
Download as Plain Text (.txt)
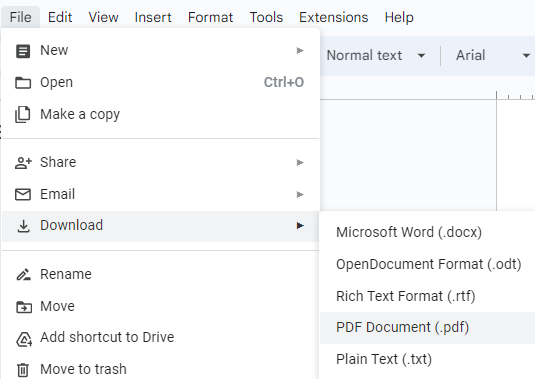(428, 359)
